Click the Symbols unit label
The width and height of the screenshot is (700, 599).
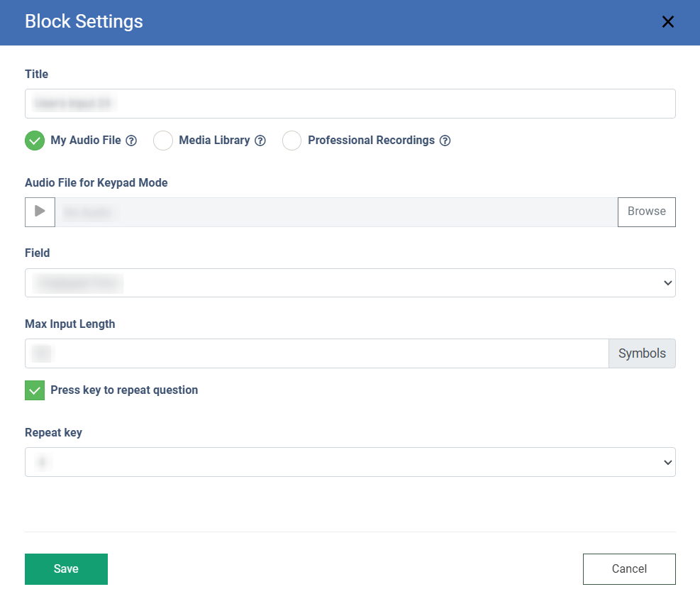coord(642,353)
